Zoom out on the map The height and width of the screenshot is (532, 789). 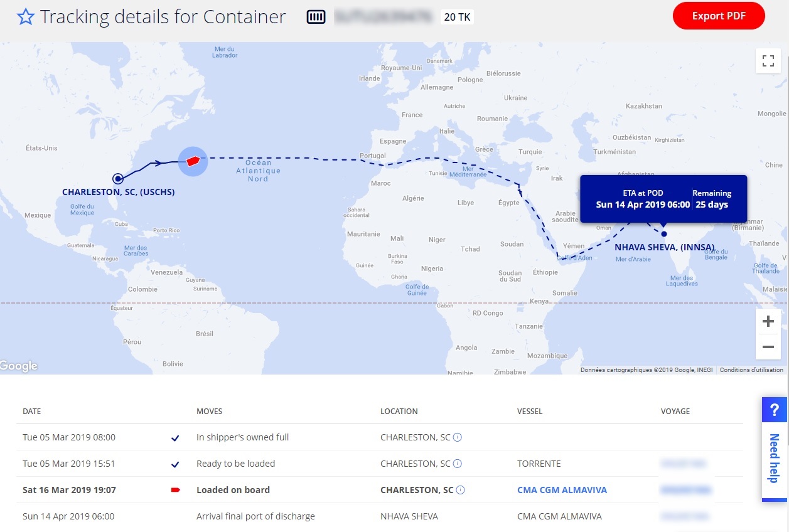(x=768, y=346)
